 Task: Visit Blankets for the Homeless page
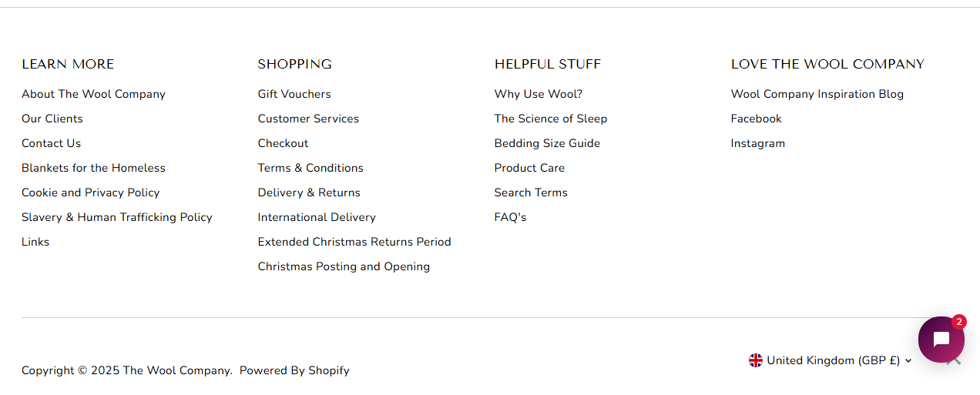click(x=93, y=168)
